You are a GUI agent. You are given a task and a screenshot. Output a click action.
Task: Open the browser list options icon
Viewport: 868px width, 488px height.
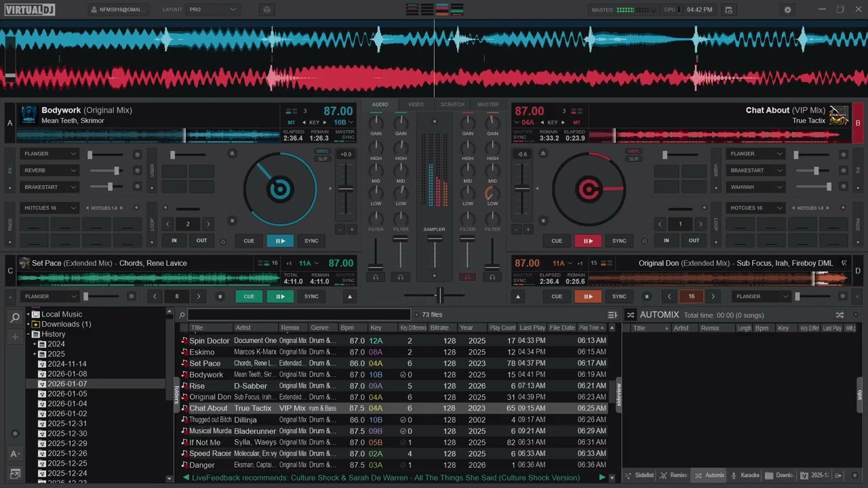click(612, 314)
